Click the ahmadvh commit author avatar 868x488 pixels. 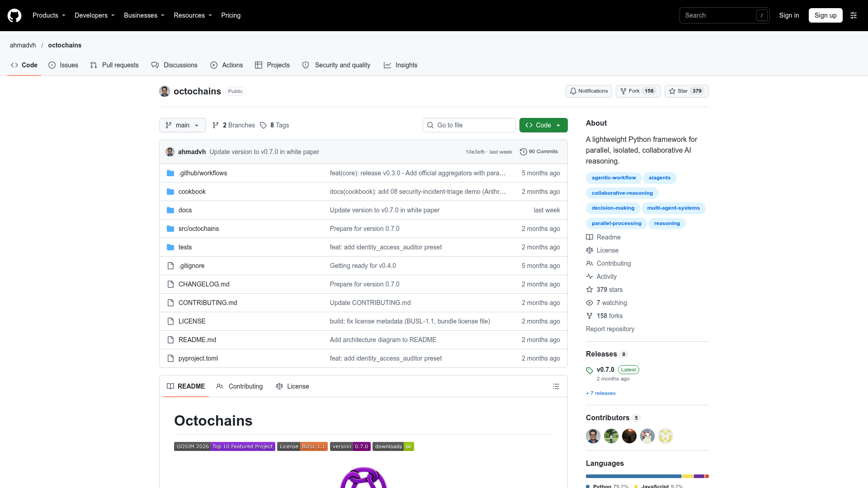(170, 152)
